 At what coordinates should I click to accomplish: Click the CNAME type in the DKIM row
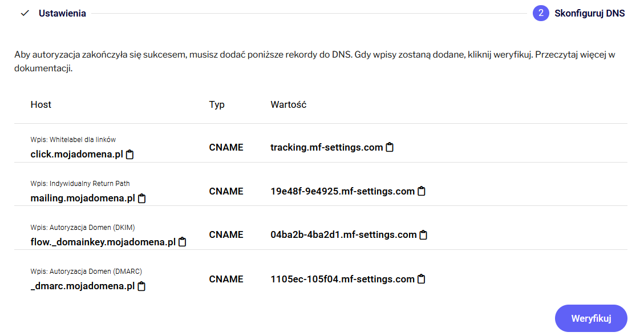point(226,234)
